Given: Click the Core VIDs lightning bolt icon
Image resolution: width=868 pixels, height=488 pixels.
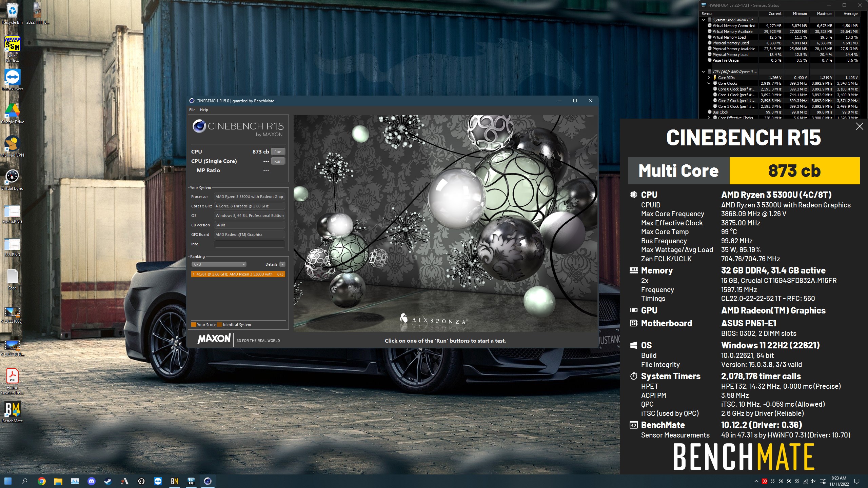Looking at the screenshot, I should coord(715,78).
